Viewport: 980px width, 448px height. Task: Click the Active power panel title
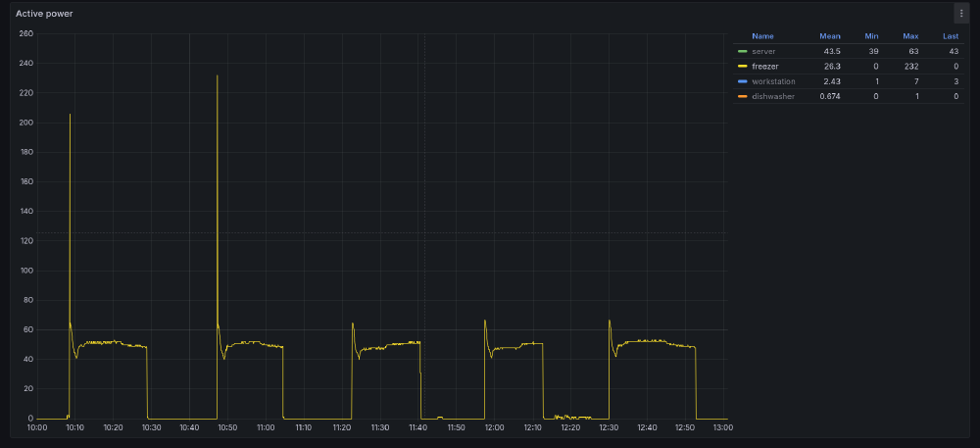pyautogui.click(x=44, y=14)
